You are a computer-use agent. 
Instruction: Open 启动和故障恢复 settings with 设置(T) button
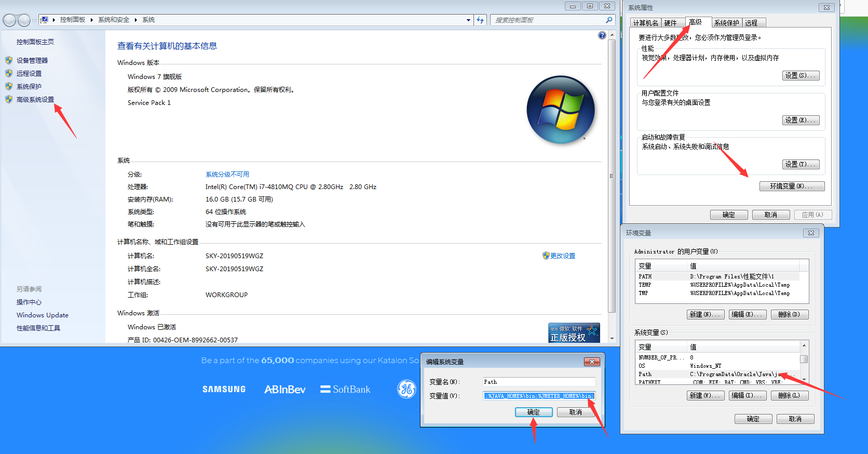tap(801, 165)
